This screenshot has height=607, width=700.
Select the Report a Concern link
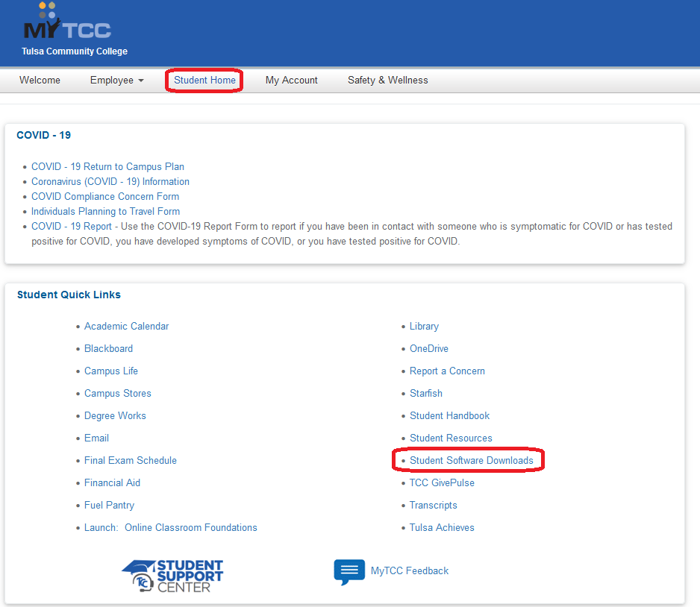447,371
